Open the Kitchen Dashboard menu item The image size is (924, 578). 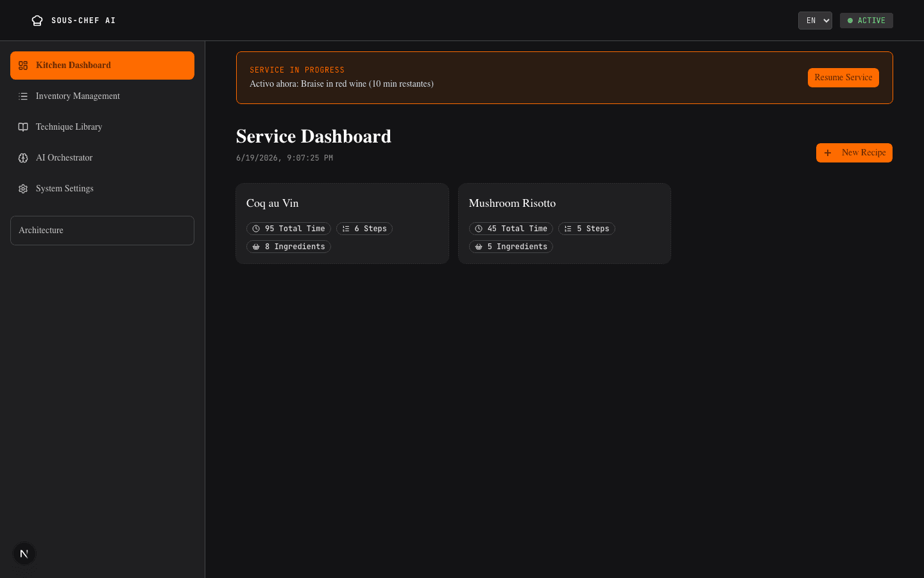pos(102,66)
